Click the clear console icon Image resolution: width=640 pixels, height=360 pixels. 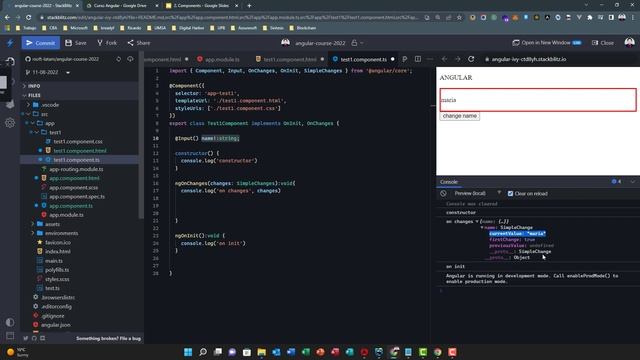pyautogui.click(x=443, y=193)
